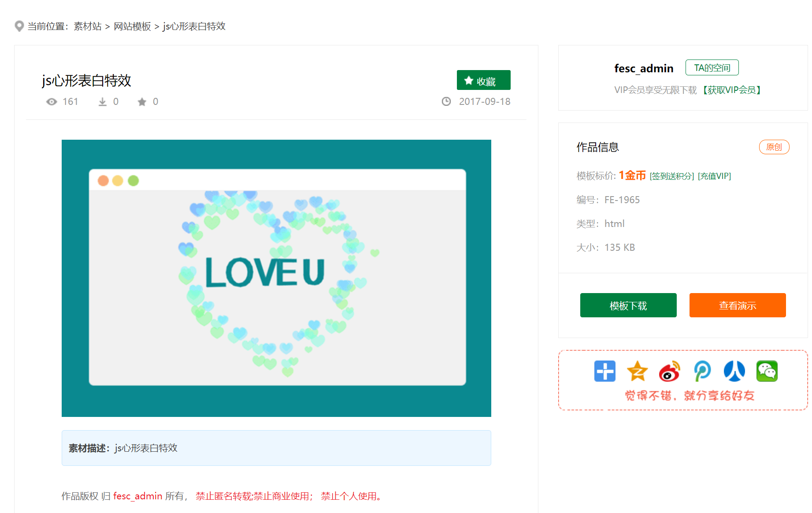This screenshot has width=812, height=513.
Task: Click the 充值VIP link
Action: point(714,176)
